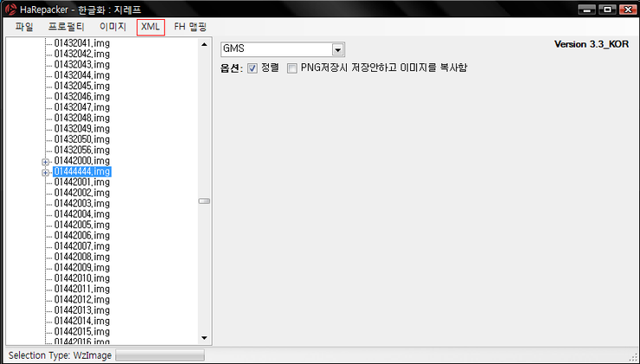Click the progress bar in status bar
The height and width of the screenshot is (364, 640).
[160, 355]
